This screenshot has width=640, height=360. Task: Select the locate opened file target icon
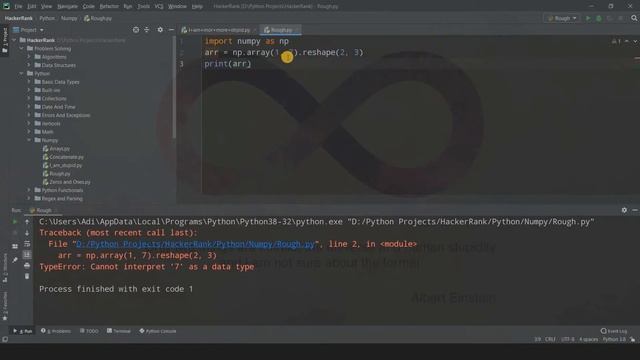pos(136,30)
